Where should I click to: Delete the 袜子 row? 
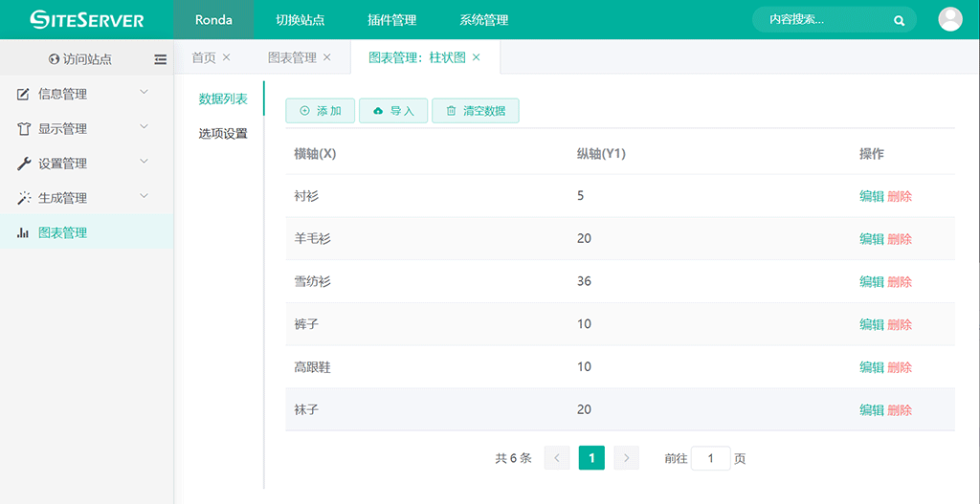pos(900,410)
